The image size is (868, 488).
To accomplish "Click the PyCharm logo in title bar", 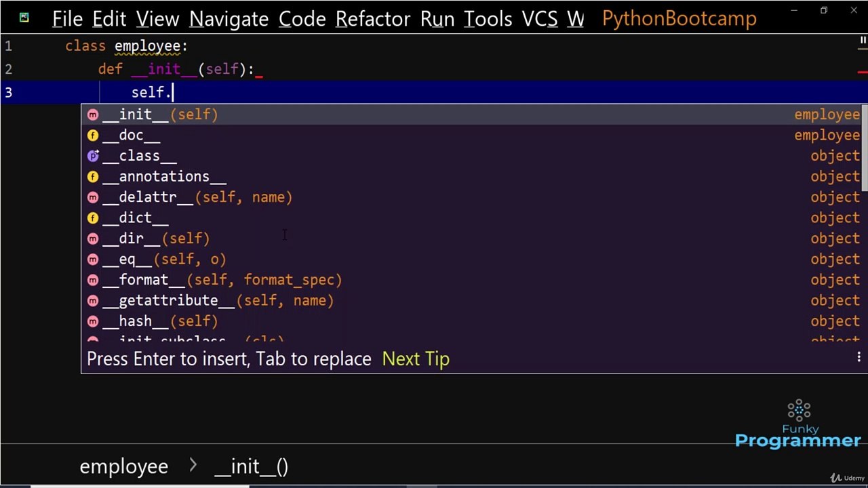I will point(24,18).
